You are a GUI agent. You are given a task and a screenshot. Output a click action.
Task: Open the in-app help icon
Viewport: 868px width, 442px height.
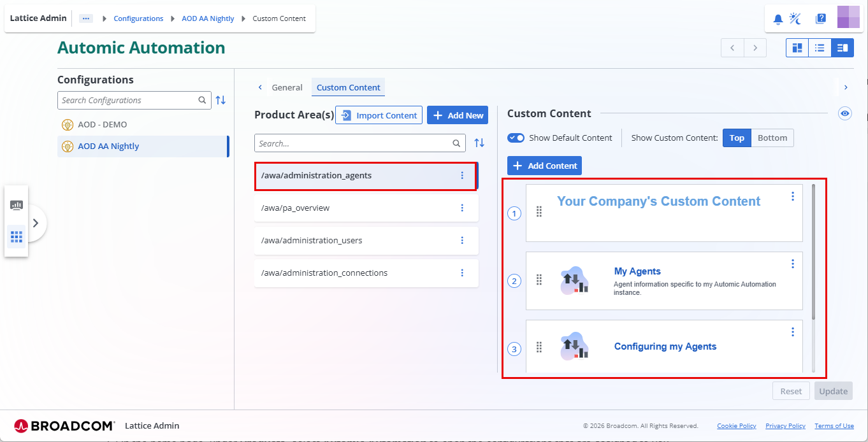821,18
